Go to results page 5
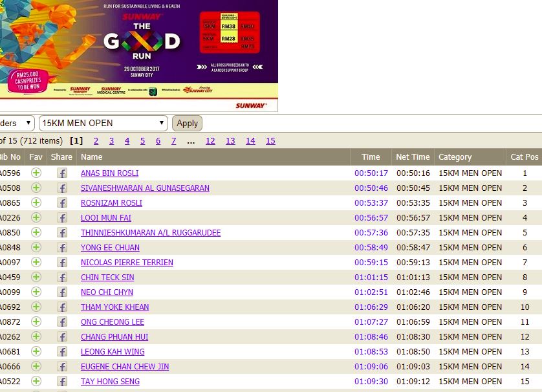 coord(142,140)
